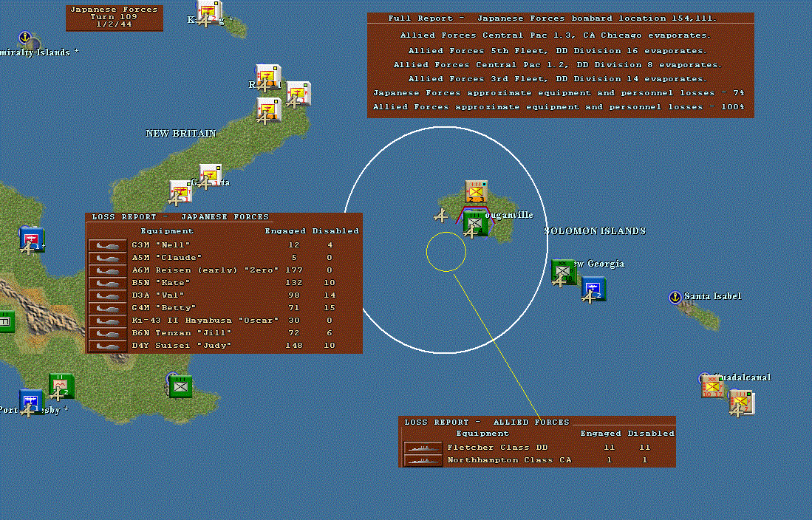Screen dimensions: 812x520
Task: Click the Japanese Forces losses 7% line
Action: 559,93
